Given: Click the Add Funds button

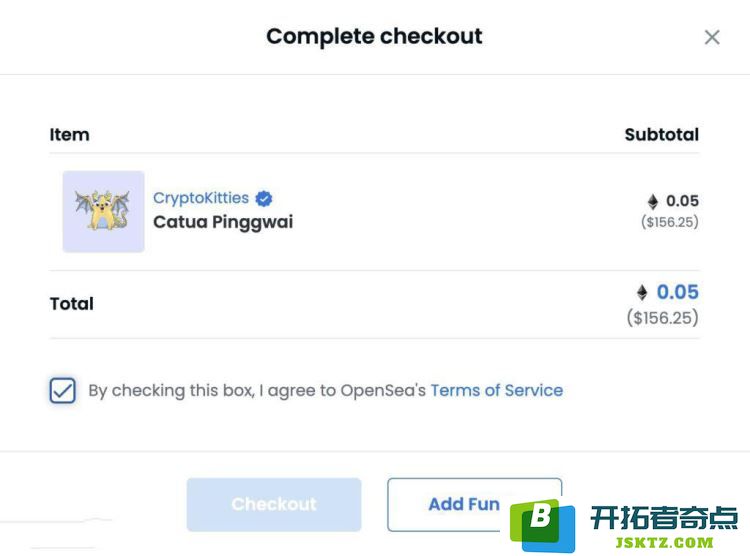Looking at the screenshot, I should (x=474, y=504).
